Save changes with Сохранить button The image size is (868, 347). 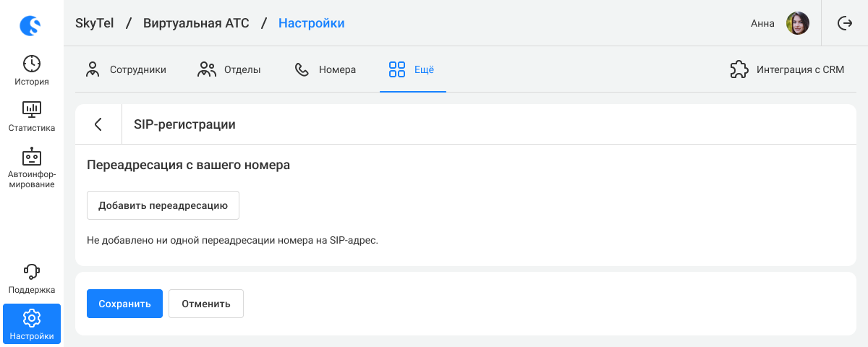[x=124, y=304]
